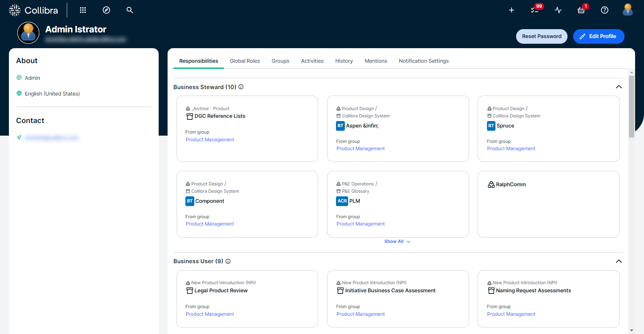Open the activity pulse icon
Screen dimensions: 644x334
click(x=558, y=10)
